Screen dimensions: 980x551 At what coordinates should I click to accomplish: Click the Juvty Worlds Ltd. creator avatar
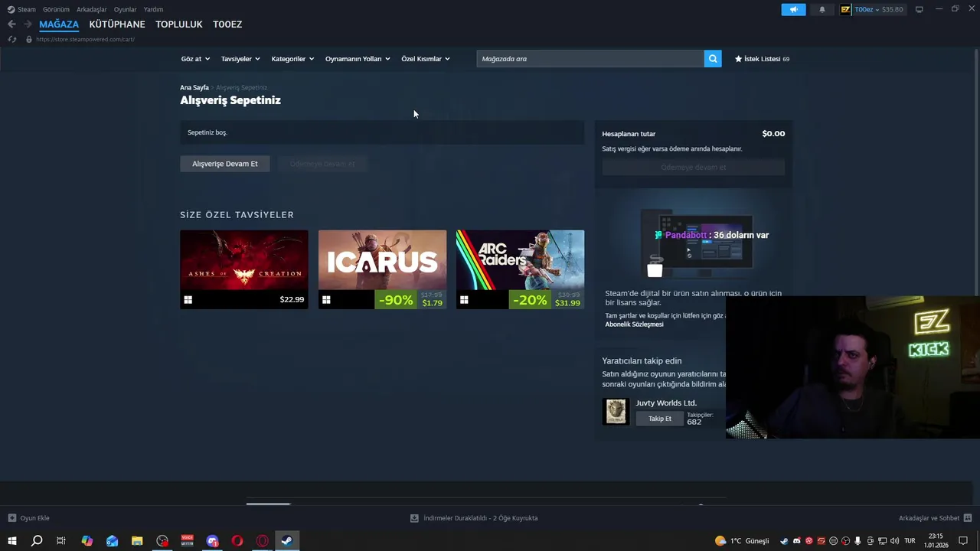click(616, 412)
